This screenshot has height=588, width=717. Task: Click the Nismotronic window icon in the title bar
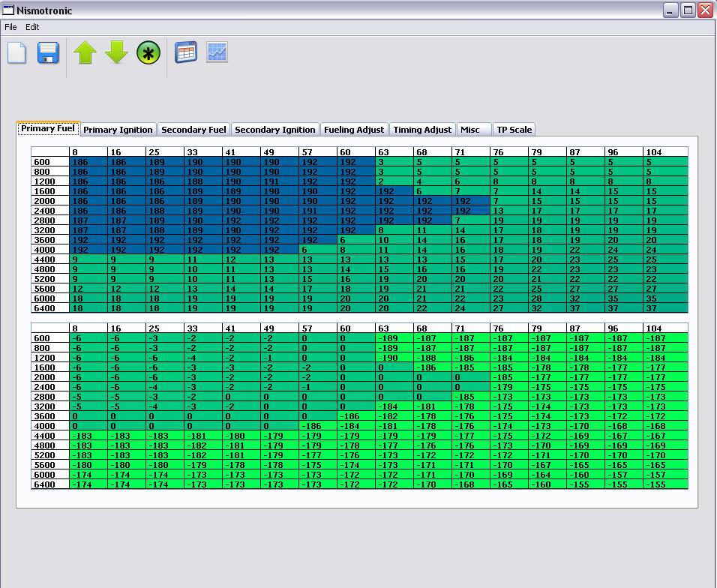[8, 10]
